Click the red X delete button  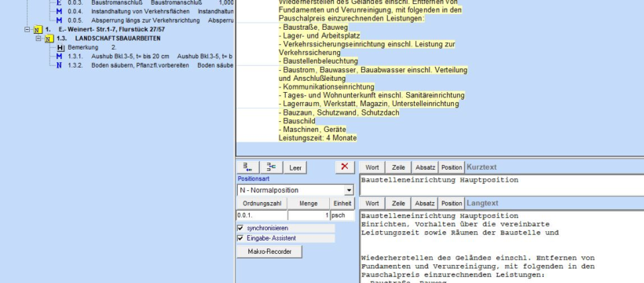point(345,167)
